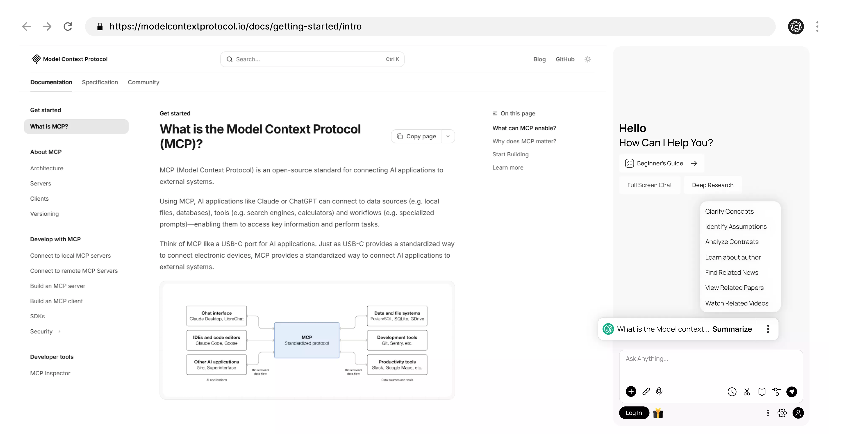Open the sliders adjustment options icon
The height and width of the screenshot is (434, 868).
click(x=776, y=392)
